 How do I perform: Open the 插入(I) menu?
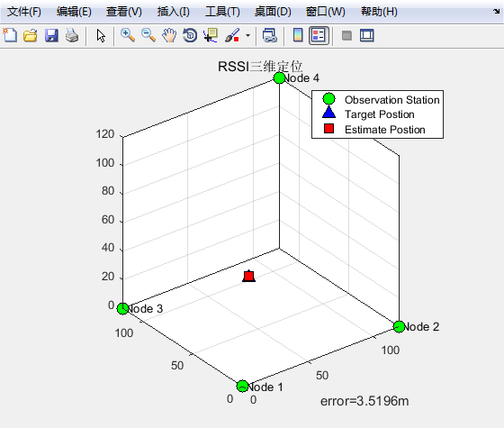(x=174, y=12)
